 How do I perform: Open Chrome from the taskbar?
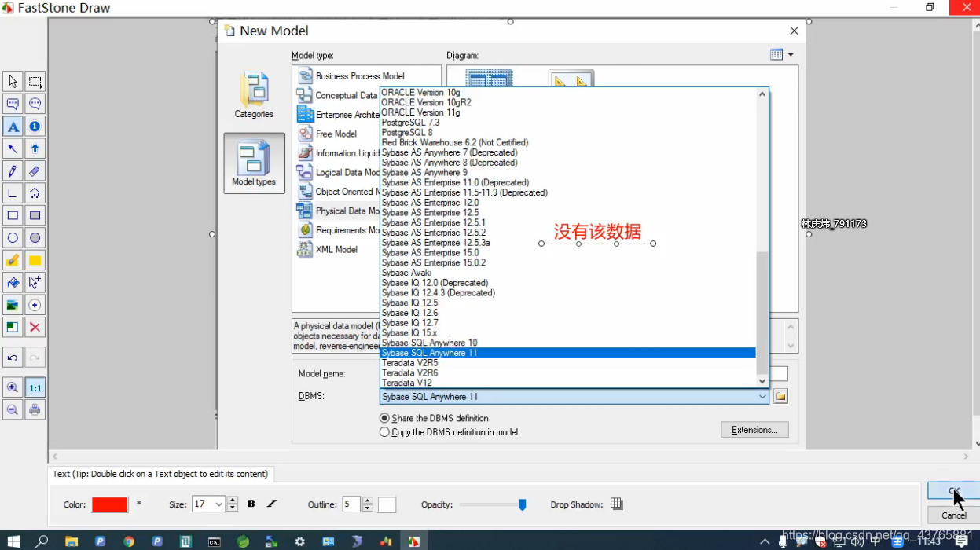pyautogui.click(x=129, y=541)
